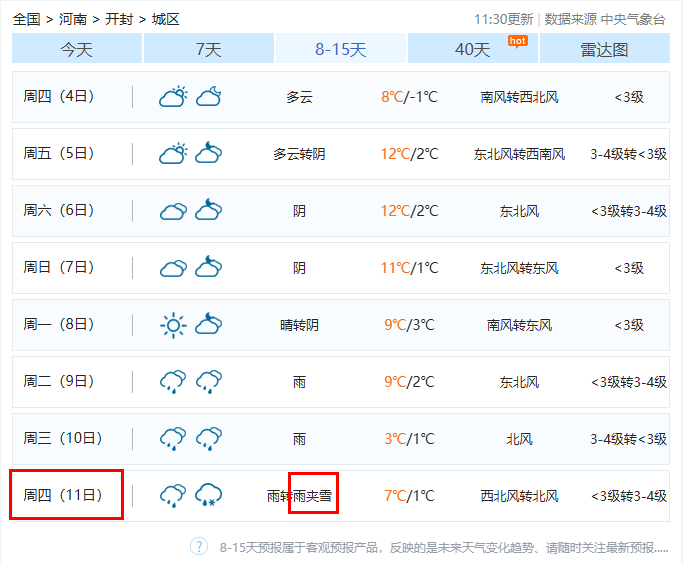This screenshot has height=564, width=683.
Task: Click night overcast icon for 周六 (6日)
Action: 209,210
